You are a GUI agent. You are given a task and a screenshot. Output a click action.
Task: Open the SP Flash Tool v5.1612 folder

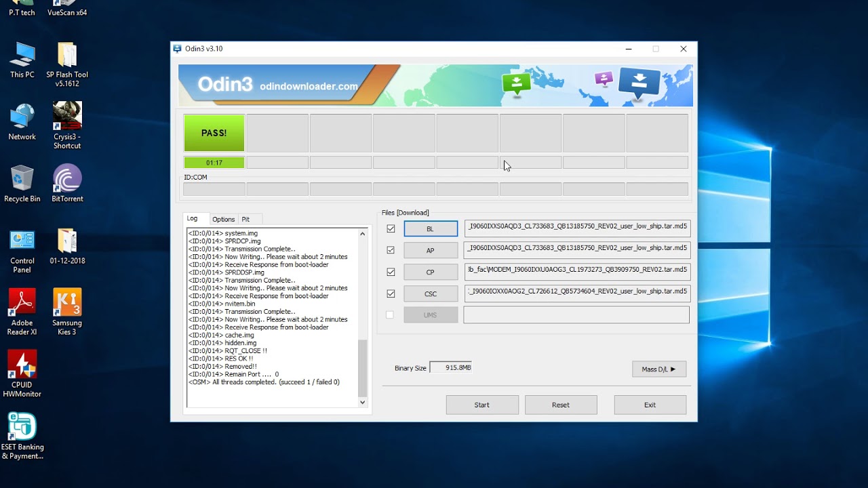coord(67,65)
